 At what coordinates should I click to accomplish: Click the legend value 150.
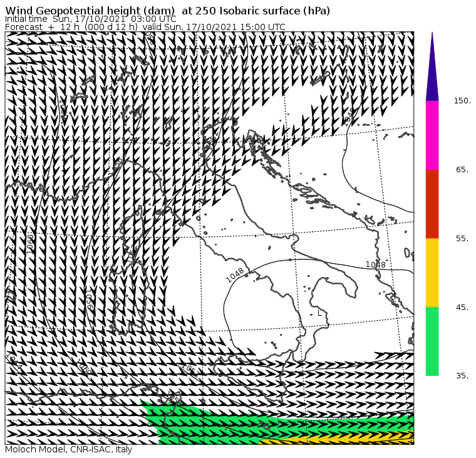[462, 101]
